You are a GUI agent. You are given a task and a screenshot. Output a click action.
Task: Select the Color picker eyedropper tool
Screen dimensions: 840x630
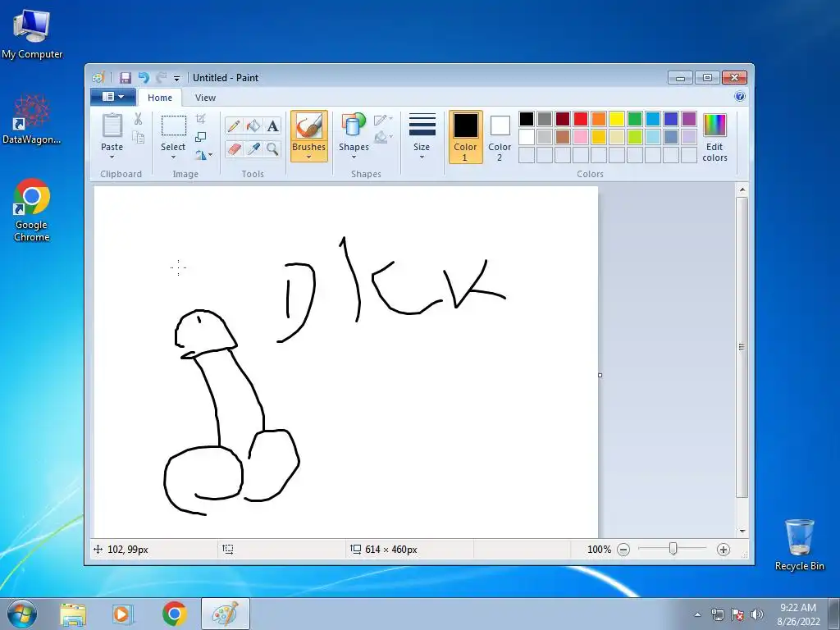[x=253, y=148]
